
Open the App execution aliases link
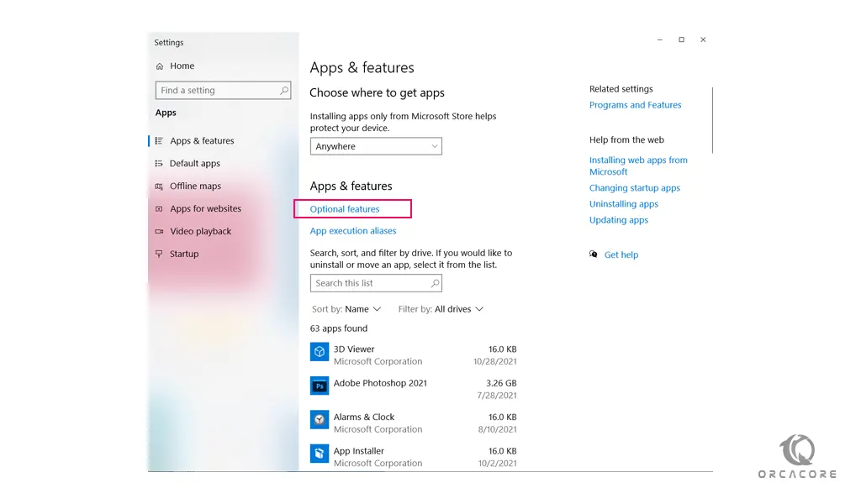[x=353, y=231]
